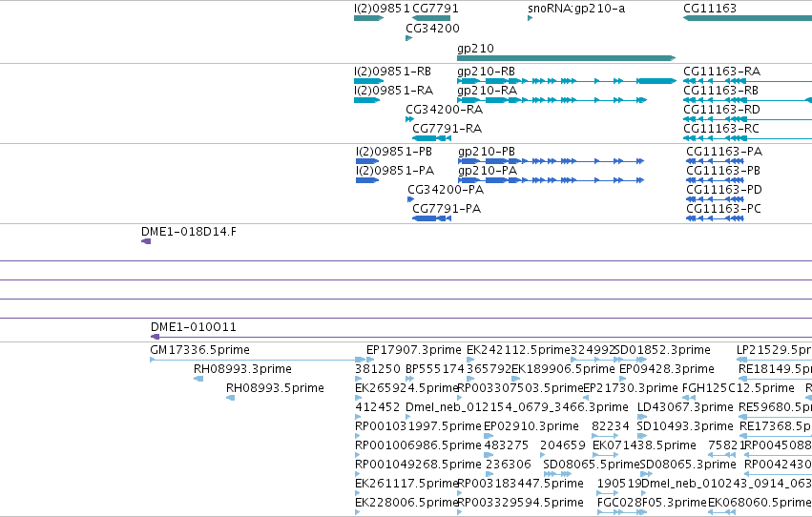Select the CG11163-PB protein label
This screenshot has height=517, width=812.
pyautogui.click(x=723, y=171)
